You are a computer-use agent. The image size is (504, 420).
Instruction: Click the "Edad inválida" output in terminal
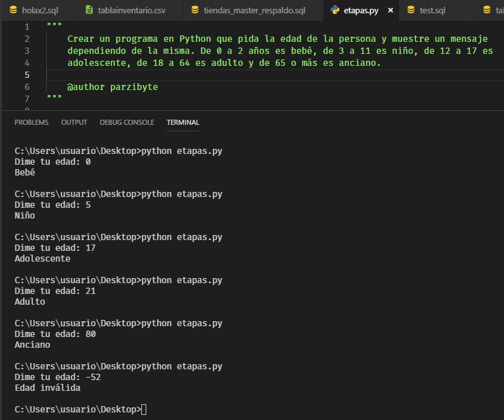(47, 388)
